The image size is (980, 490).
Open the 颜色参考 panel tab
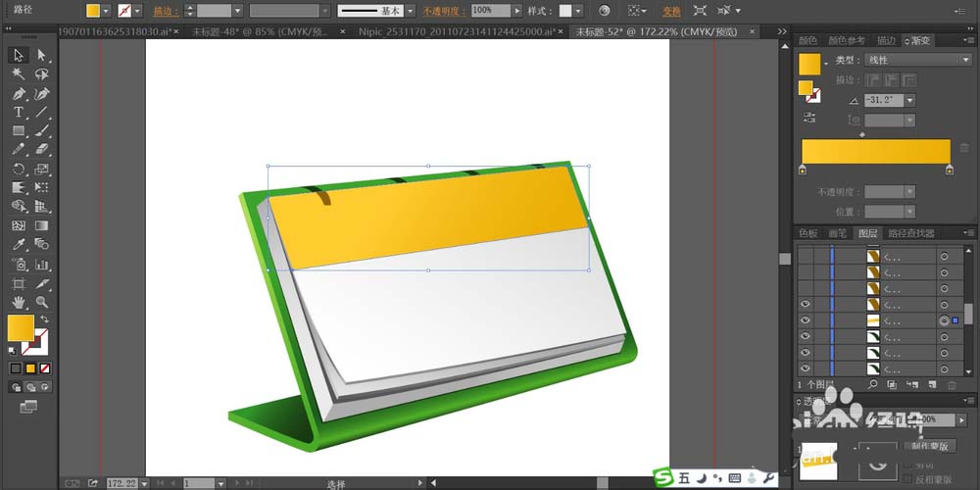847,40
